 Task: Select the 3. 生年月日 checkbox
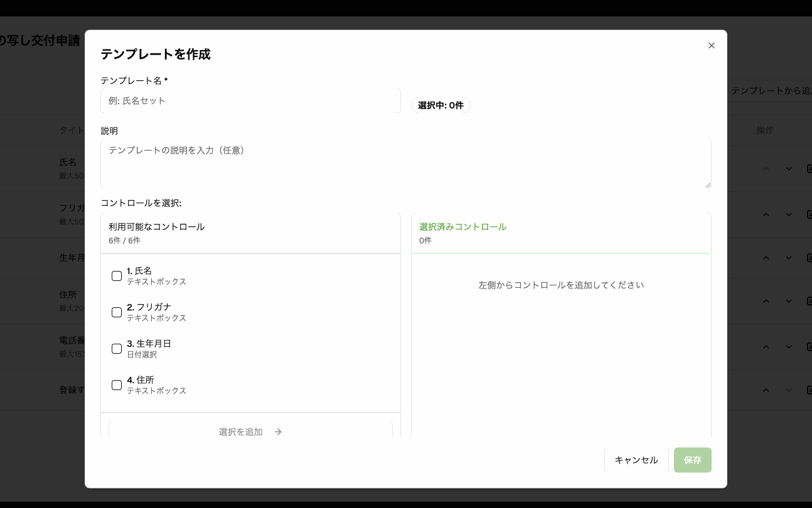pos(117,349)
